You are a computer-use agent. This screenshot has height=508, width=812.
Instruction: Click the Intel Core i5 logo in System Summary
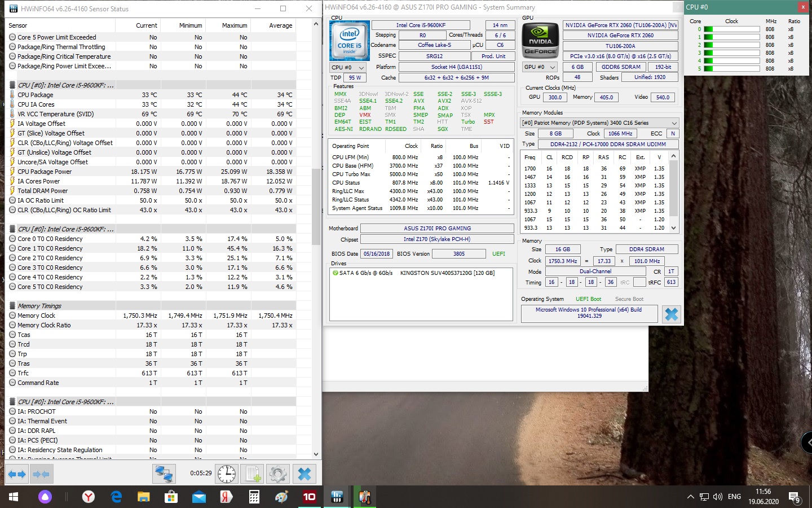[x=350, y=41]
